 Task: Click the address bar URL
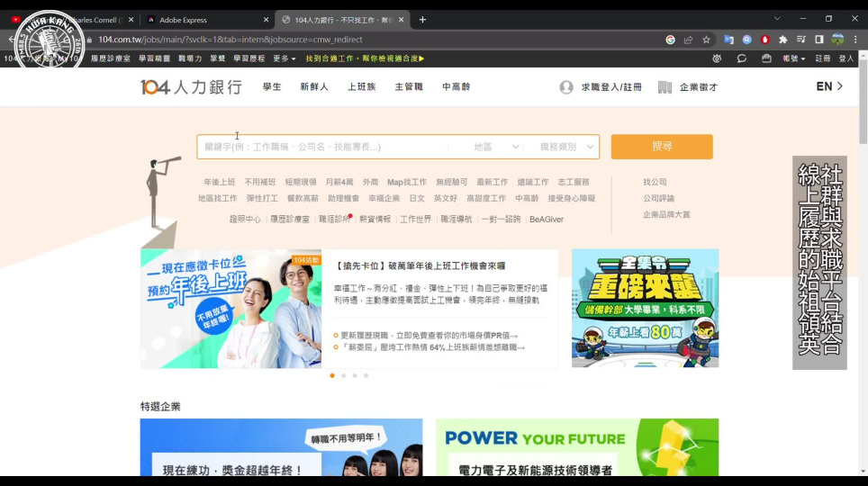[x=231, y=40]
